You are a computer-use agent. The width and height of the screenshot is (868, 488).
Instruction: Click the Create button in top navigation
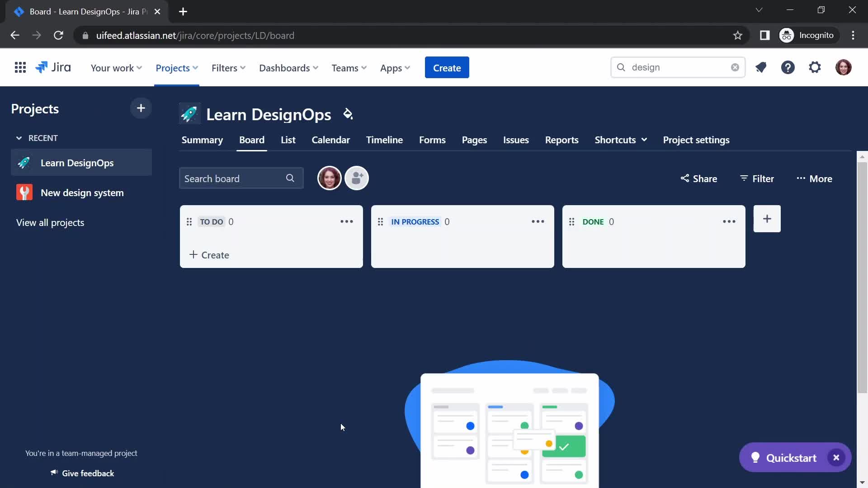tap(447, 67)
